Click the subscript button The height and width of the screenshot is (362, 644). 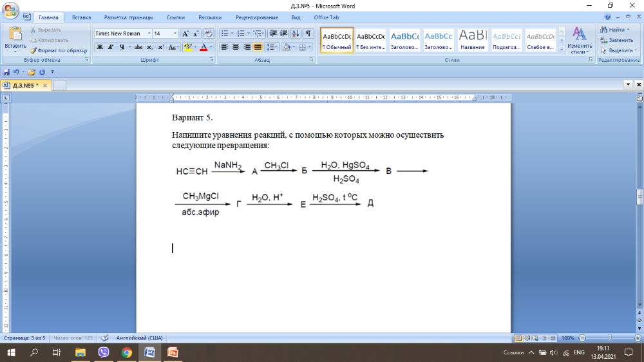(149, 48)
